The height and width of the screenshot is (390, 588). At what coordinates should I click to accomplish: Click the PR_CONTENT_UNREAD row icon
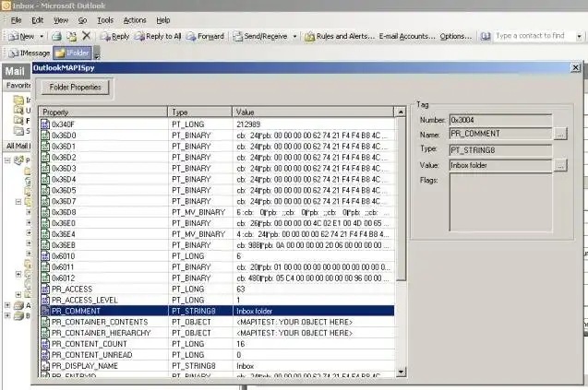pos(45,355)
